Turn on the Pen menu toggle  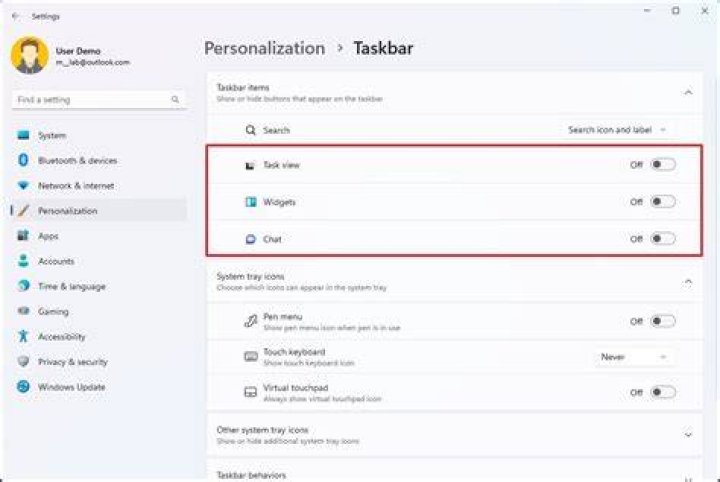(x=663, y=321)
